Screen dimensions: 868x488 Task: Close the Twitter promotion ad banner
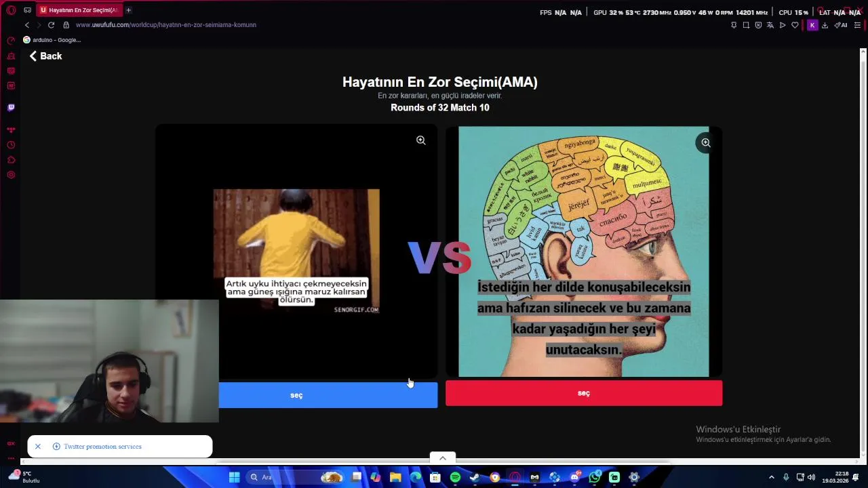(x=38, y=446)
